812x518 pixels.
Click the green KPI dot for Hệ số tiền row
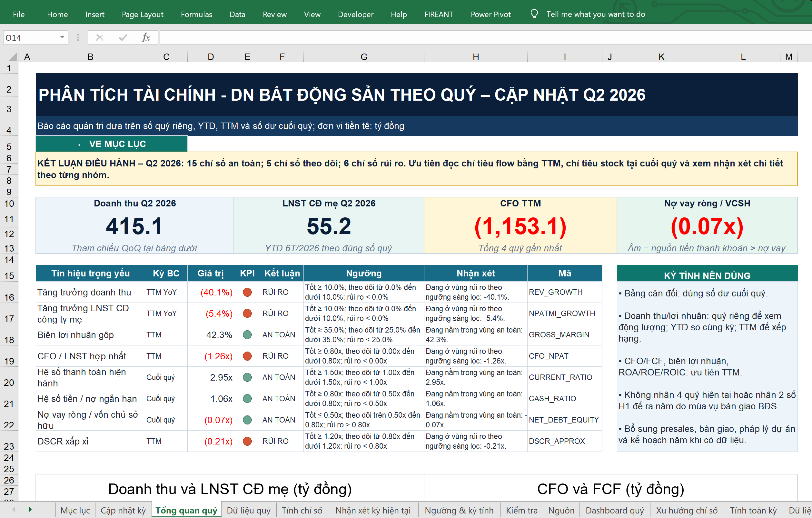(247, 398)
